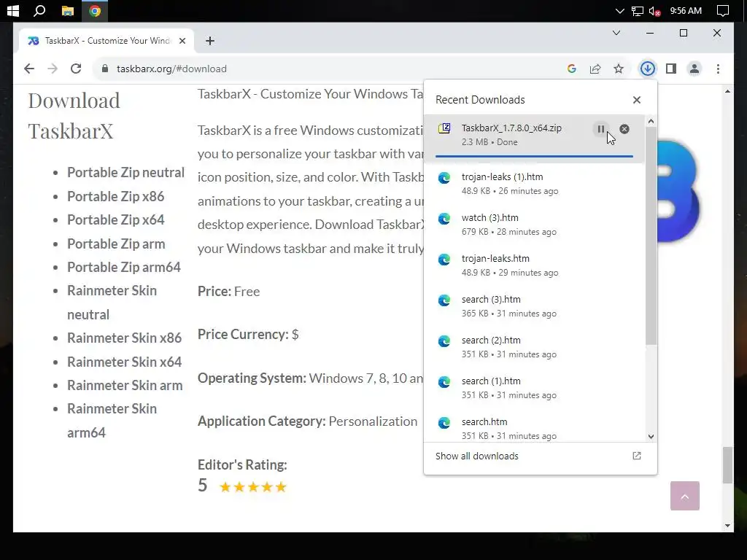Click the pink back-to-top button

684,496
